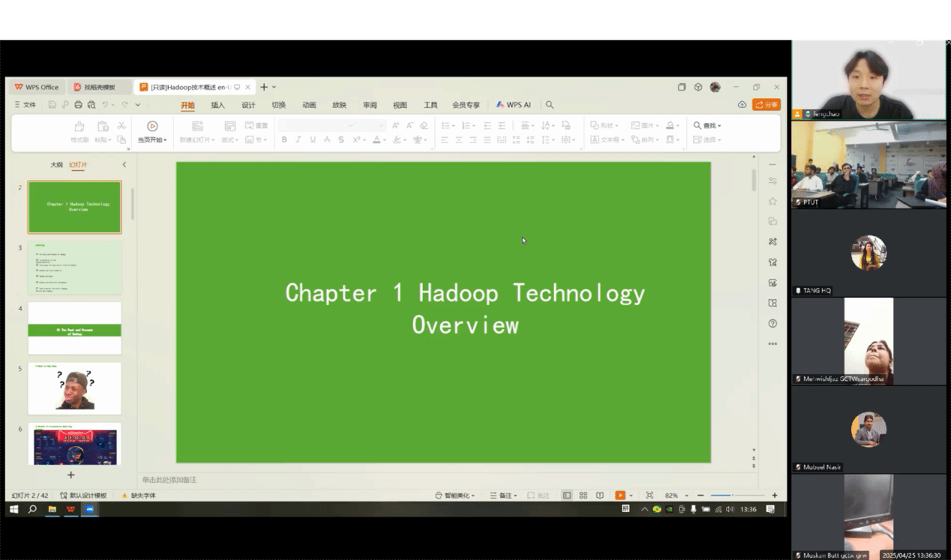
Task: Open the 查找 (Find) dropdown
Action: point(708,125)
